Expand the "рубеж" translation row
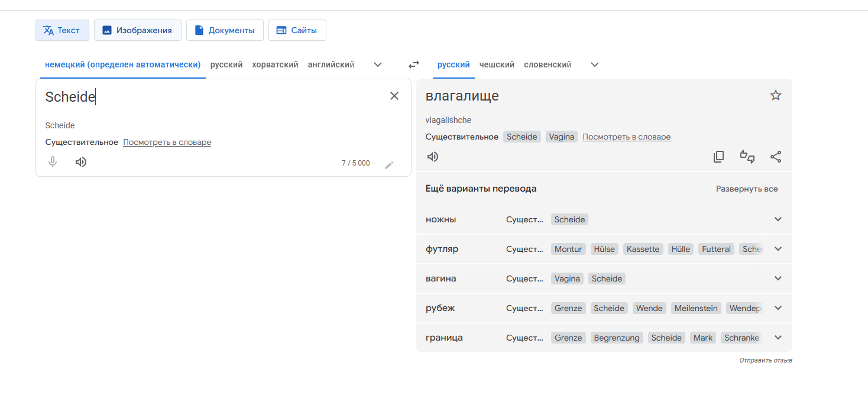The width and height of the screenshot is (868, 395). (778, 308)
